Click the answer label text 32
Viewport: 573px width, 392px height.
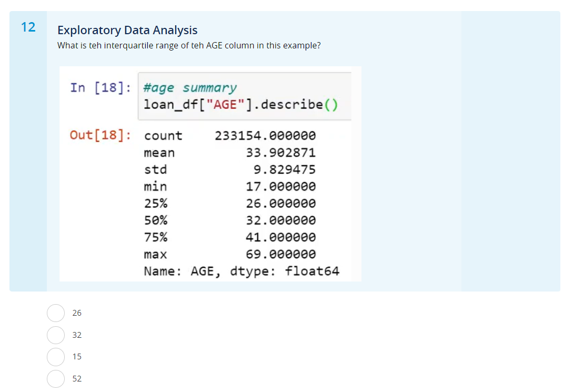[x=77, y=335]
